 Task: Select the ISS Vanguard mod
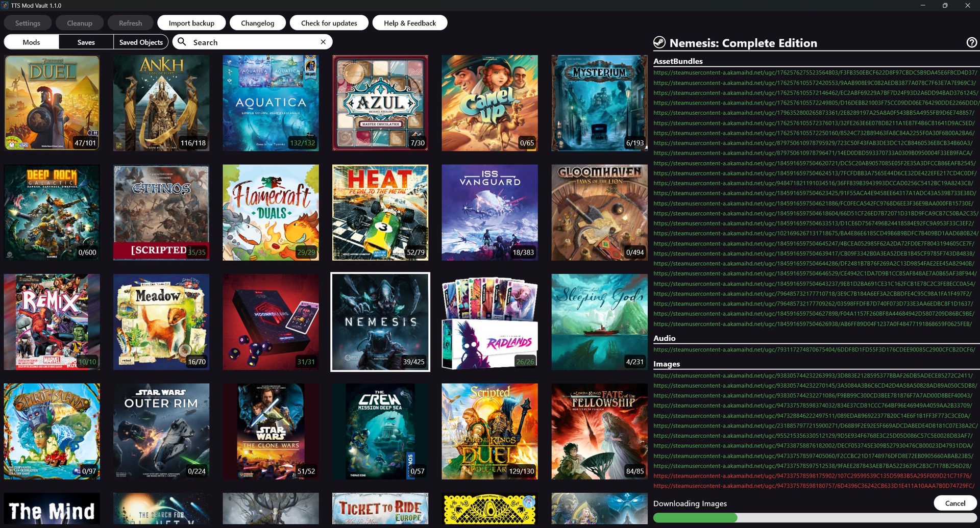coord(489,212)
